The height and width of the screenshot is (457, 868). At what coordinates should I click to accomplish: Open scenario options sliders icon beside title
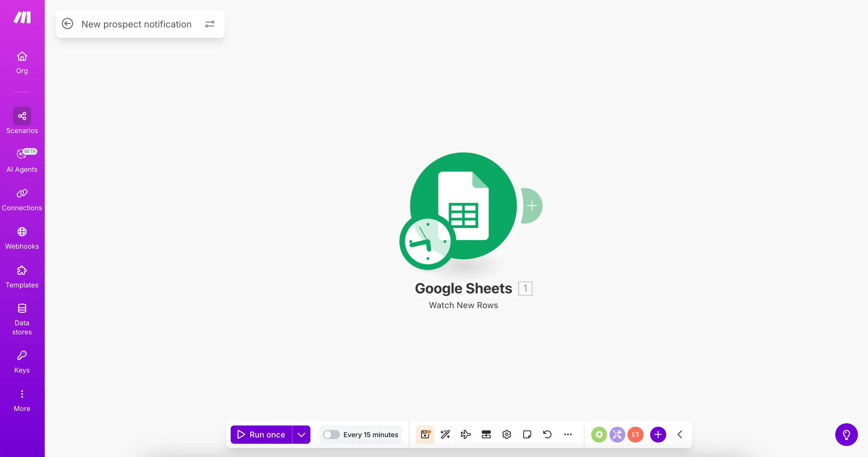coord(210,24)
